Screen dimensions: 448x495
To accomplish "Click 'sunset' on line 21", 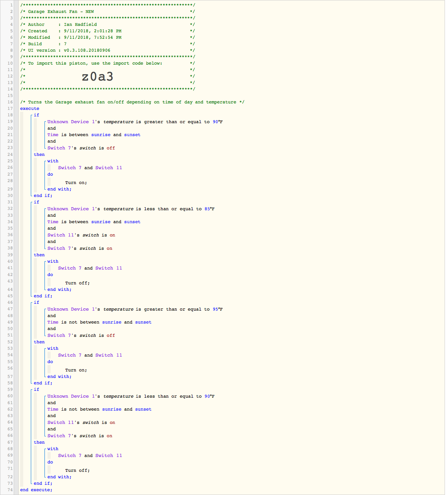I will [132, 135].
